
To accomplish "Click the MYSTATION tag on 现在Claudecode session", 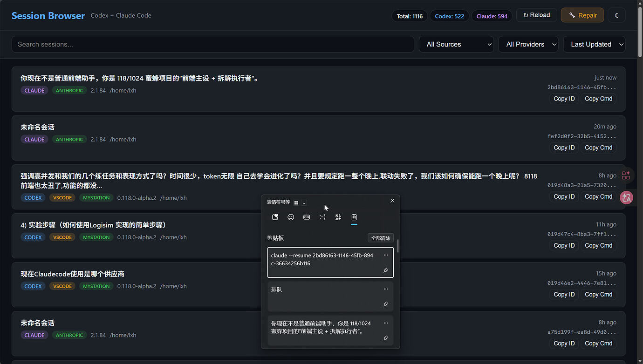I will pos(96,286).
